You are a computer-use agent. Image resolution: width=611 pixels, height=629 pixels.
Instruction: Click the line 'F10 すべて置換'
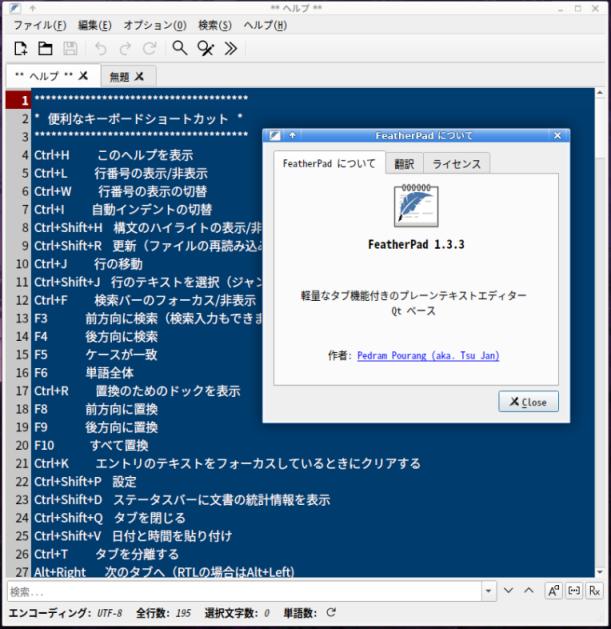(x=91, y=445)
